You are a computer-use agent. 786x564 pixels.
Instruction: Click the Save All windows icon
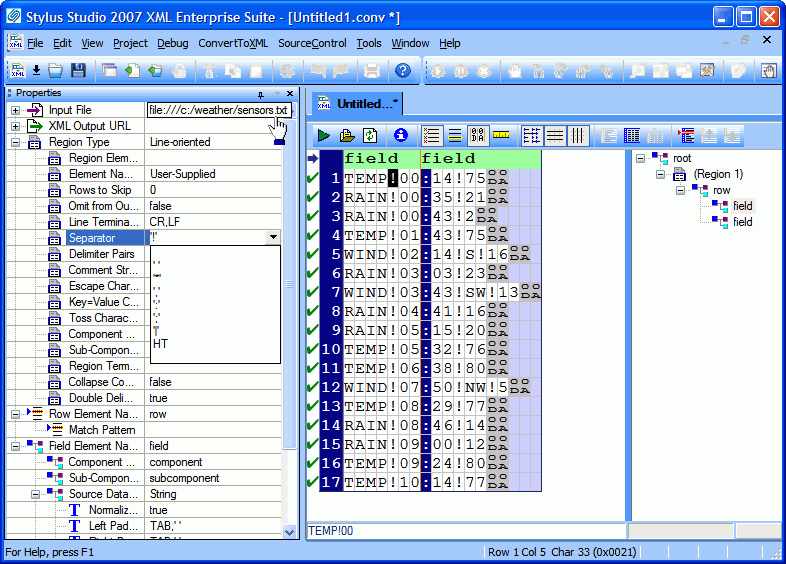click(x=109, y=71)
